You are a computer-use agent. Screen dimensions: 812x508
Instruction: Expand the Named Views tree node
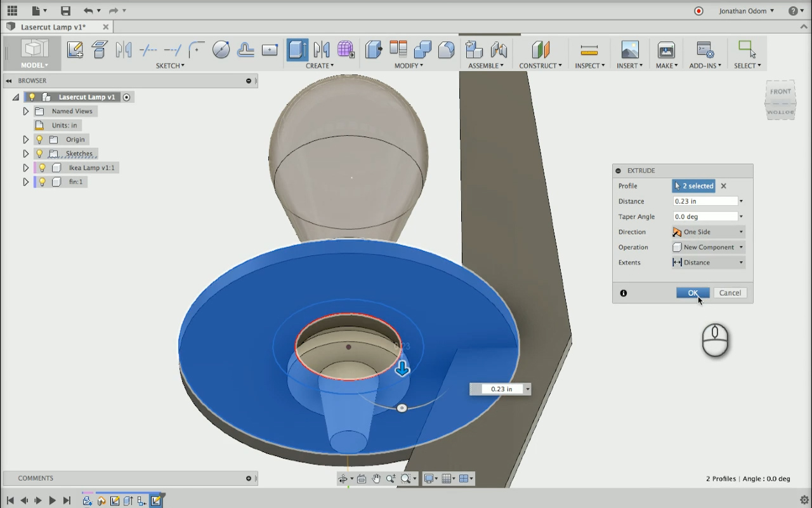[26, 111]
